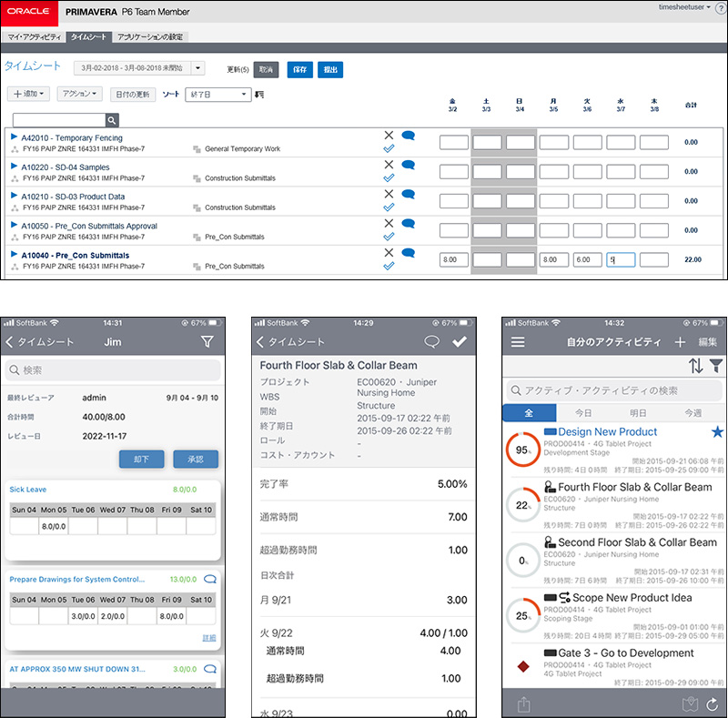Open the ソート sort-by dropdown

[218, 95]
